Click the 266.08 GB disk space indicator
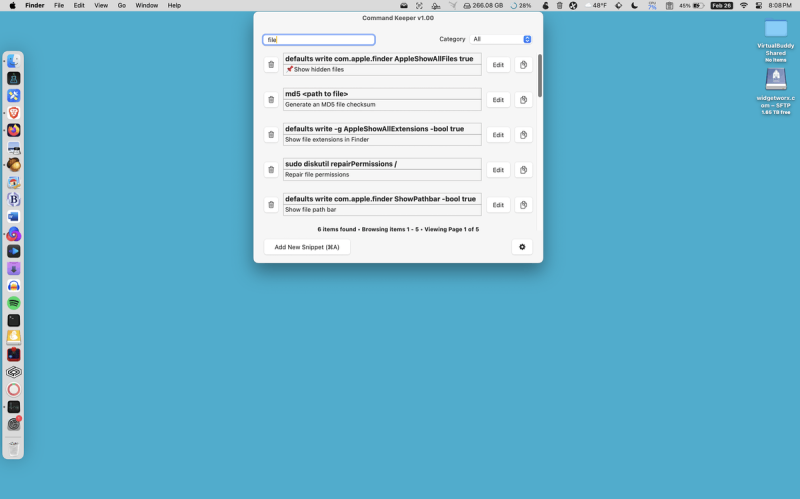This screenshot has height=499, width=800. tap(483, 5)
